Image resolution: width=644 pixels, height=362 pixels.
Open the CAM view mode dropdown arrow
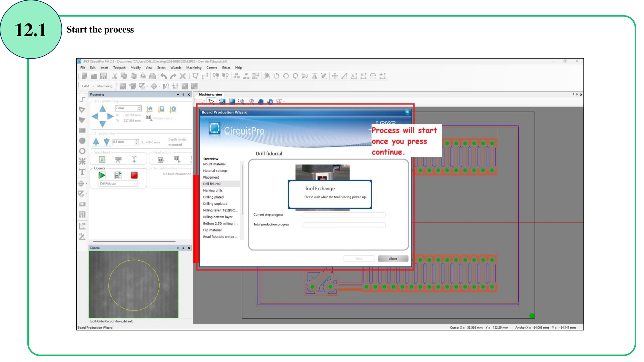(x=93, y=86)
